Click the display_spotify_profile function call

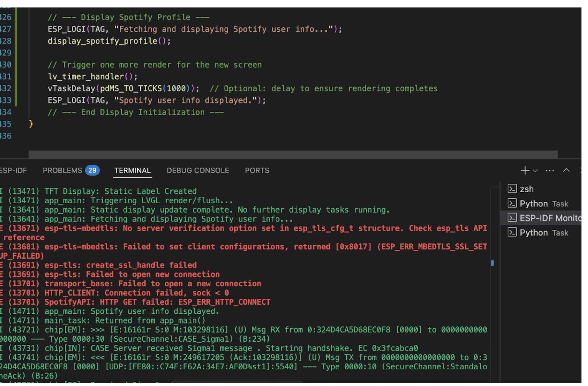(x=103, y=41)
